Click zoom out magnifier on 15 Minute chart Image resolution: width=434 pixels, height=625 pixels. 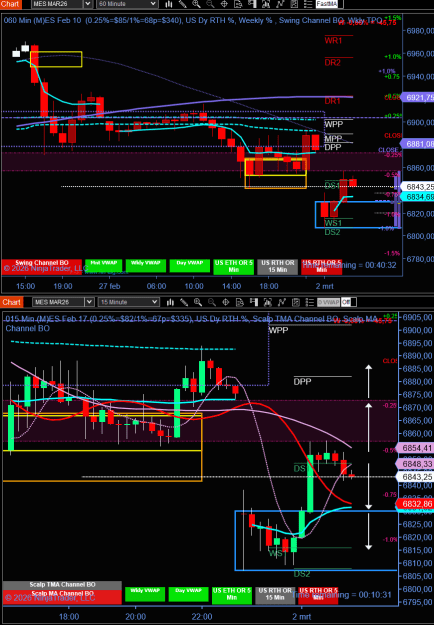(212, 302)
